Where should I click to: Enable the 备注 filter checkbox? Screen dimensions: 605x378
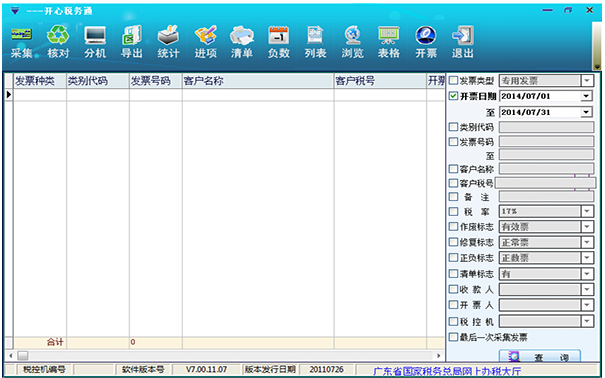[453, 197]
